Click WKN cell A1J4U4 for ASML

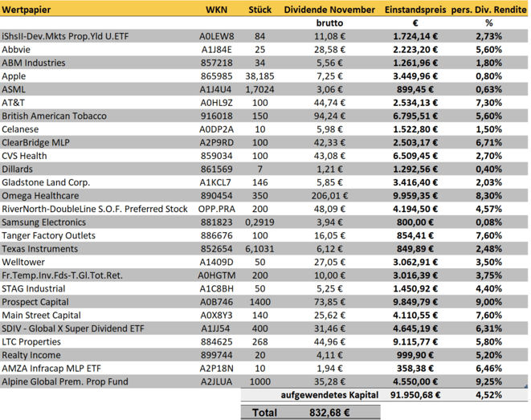click(215, 89)
